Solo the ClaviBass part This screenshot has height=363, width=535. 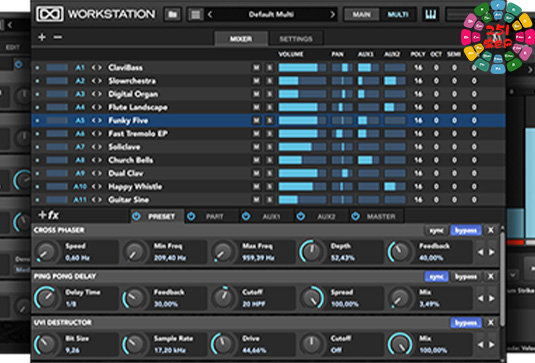click(x=270, y=68)
